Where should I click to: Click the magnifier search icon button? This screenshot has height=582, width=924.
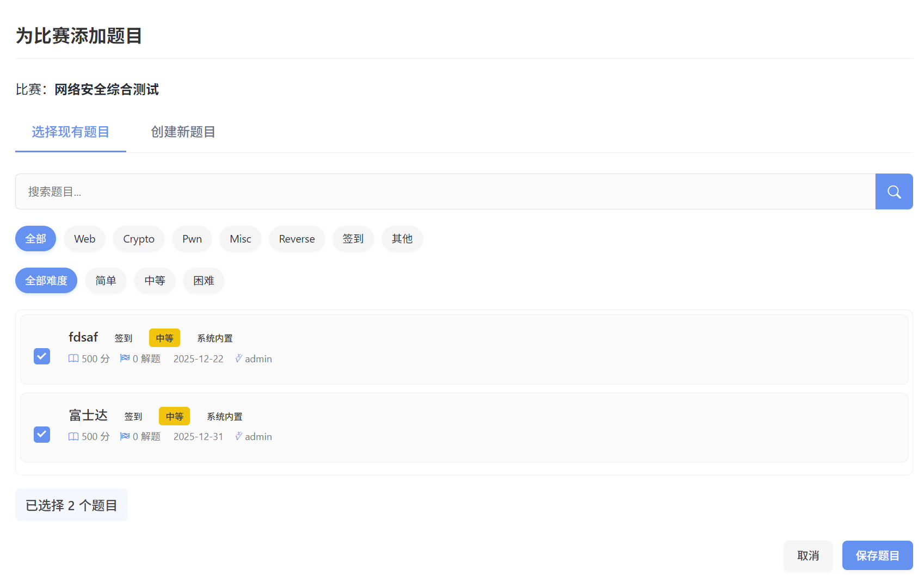click(894, 191)
